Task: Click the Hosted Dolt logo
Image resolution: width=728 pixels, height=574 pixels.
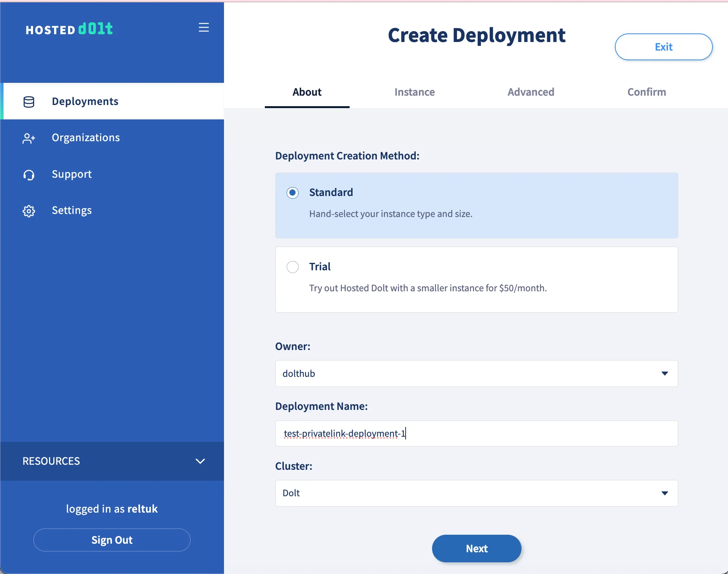Action: click(69, 28)
